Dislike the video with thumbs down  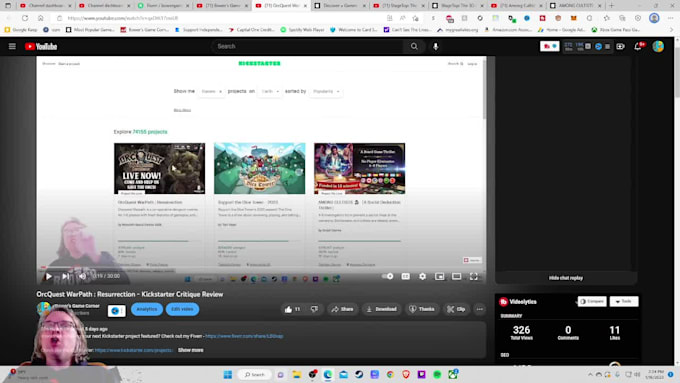coord(314,309)
